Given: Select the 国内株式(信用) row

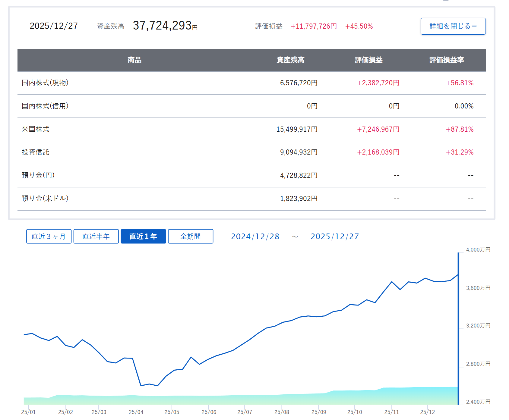Looking at the screenshot, I should tap(45, 106).
